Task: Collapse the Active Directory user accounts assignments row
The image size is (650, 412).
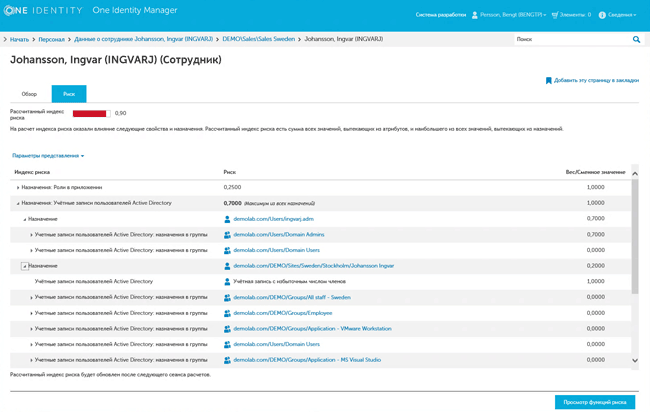Action: 18,203
